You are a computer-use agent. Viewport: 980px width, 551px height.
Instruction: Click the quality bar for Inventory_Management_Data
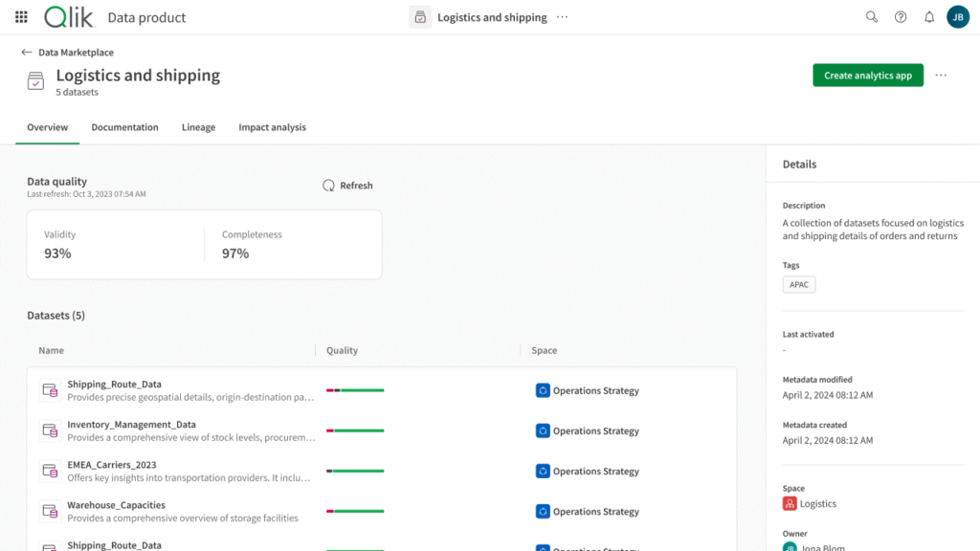point(355,430)
